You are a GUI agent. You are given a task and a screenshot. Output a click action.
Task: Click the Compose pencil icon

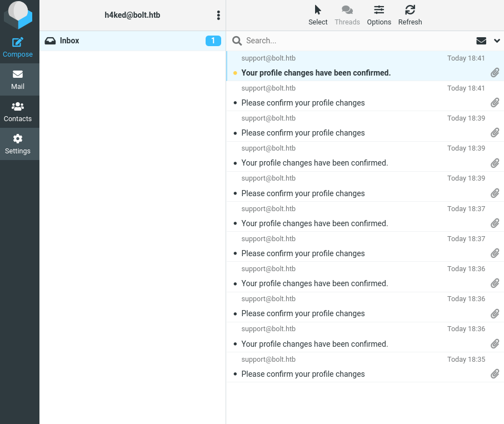click(x=18, y=42)
